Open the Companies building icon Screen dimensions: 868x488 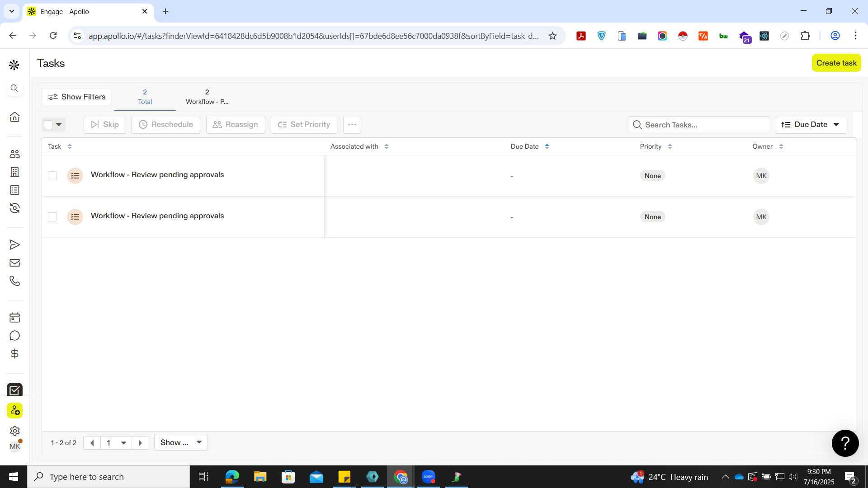coord(14,172)
